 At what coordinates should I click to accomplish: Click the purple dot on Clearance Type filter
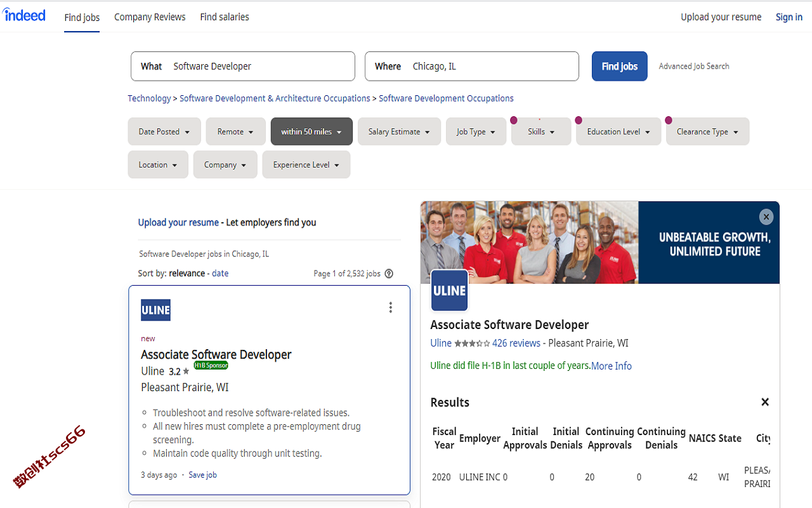coord(669,121)
